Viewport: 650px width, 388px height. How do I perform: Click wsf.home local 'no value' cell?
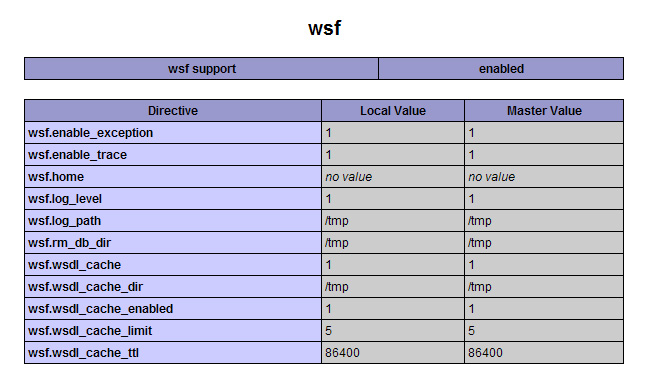[x=393, y=177]
